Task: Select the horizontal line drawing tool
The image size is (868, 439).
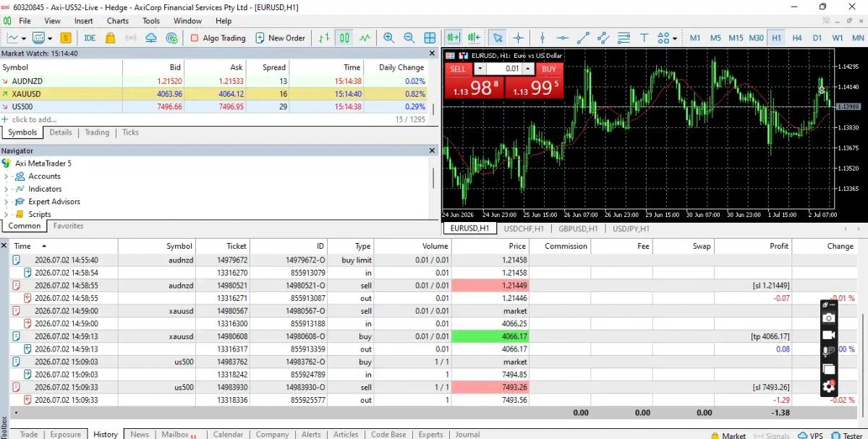Action: click(563, 38)
